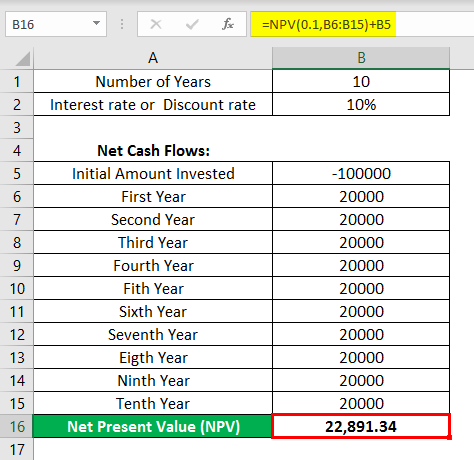Click the 20000 value for Seventh Year
The image size is (474, 460).
click(x=361, y=334)
